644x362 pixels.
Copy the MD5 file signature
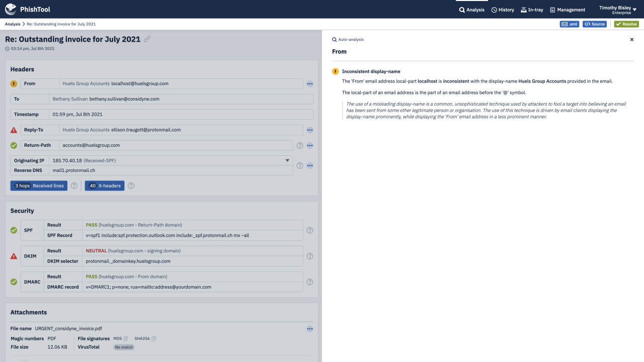(126, 338)
